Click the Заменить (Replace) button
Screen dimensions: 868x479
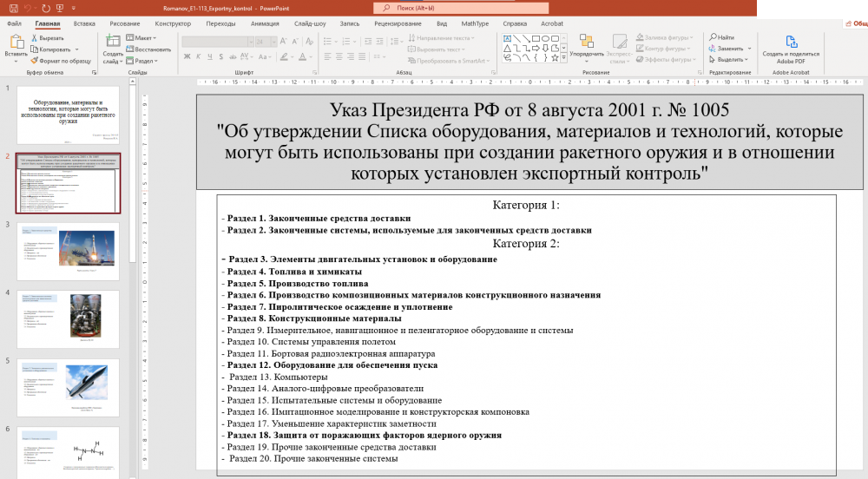[727, 49]
